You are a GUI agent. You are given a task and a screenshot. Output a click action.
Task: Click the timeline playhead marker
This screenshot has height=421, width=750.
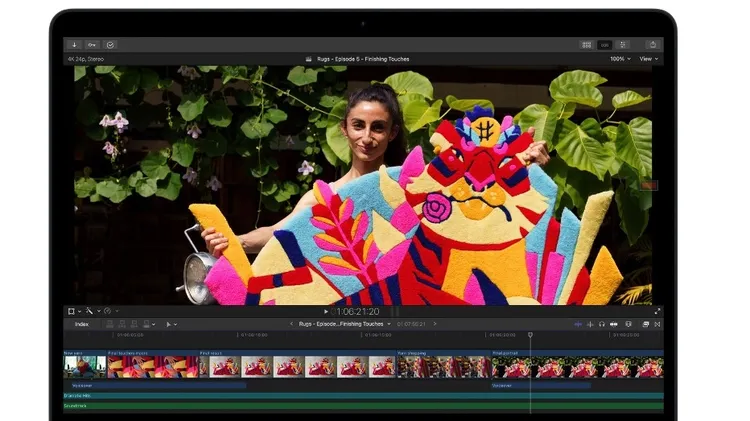530,335
